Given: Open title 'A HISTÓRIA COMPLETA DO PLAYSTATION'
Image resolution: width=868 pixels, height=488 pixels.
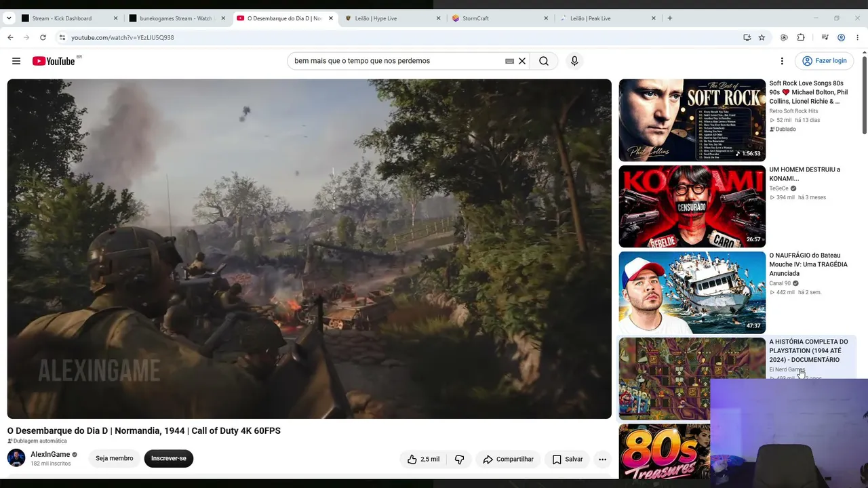Looking at the screenshot, I should pos(808,350).
